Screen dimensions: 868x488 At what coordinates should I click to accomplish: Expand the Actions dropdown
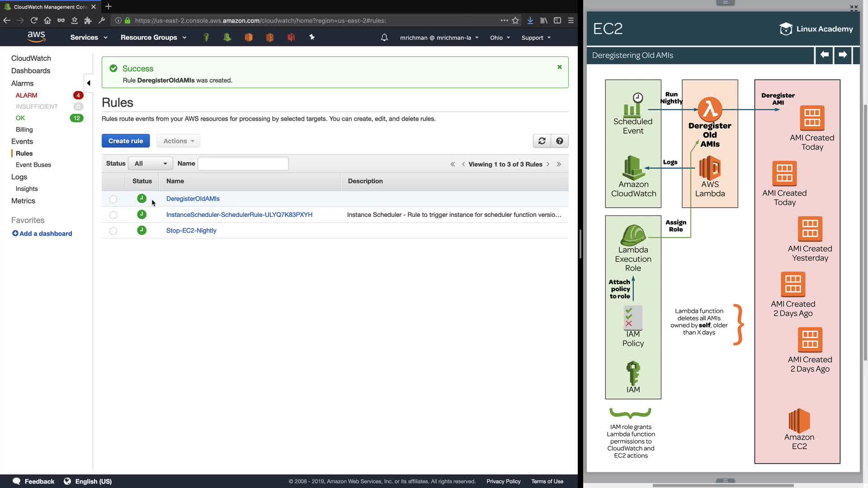pyautogui.click(x=178, y=141)
